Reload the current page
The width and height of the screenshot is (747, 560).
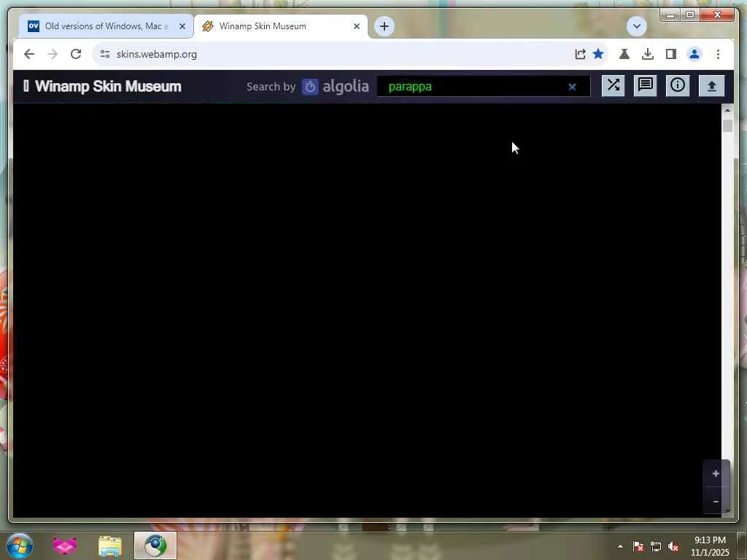click(x=76, y=54)
